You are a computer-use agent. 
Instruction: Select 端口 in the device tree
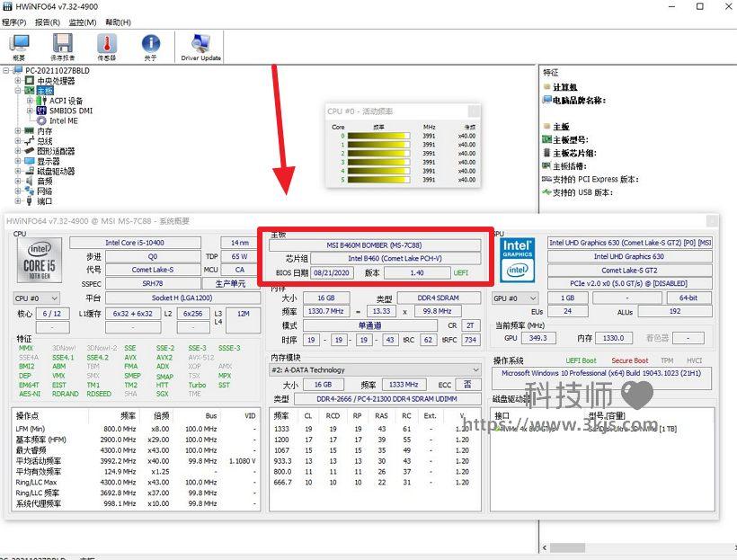45,201
